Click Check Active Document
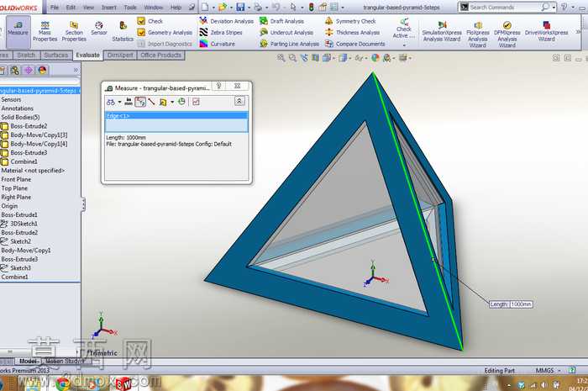The width and height of the screenshot is (588, 391). pyautogui.click(x=404, y=29)
